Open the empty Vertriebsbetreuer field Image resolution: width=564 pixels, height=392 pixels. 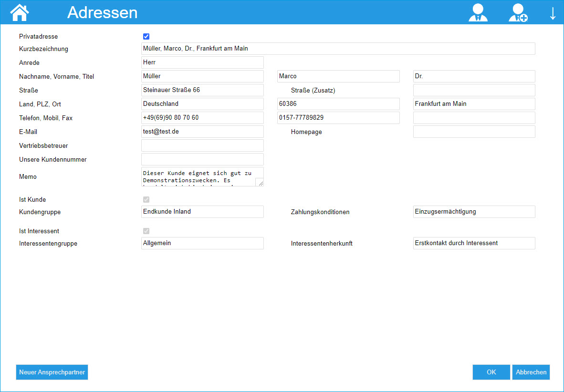(202, 145)
